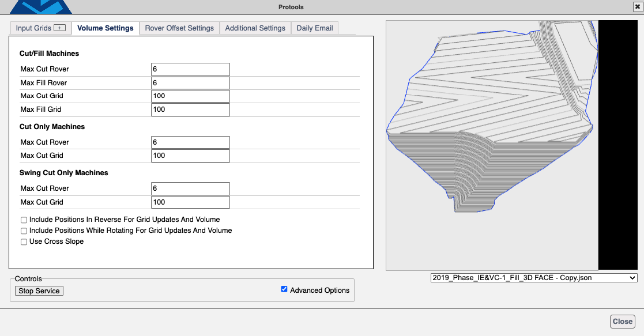The width and height of the screenshot is (644, 336).
Task: Click the Controls group label
Action: [28, 278]
